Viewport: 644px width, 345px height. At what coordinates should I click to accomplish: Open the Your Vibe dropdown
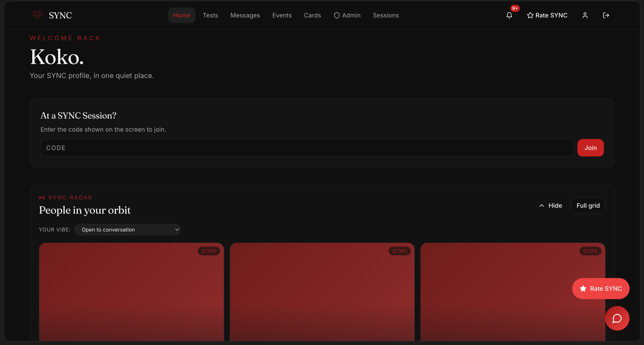point(127,230)
